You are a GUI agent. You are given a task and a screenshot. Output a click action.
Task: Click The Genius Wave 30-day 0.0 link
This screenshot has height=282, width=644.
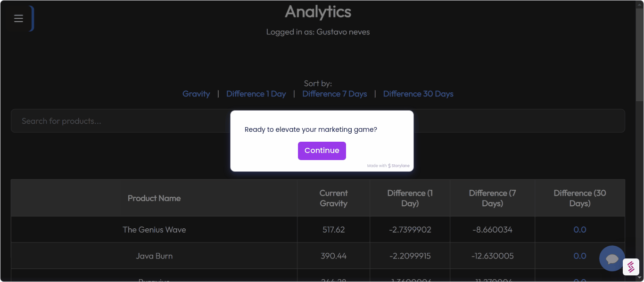tap(580, 230)
